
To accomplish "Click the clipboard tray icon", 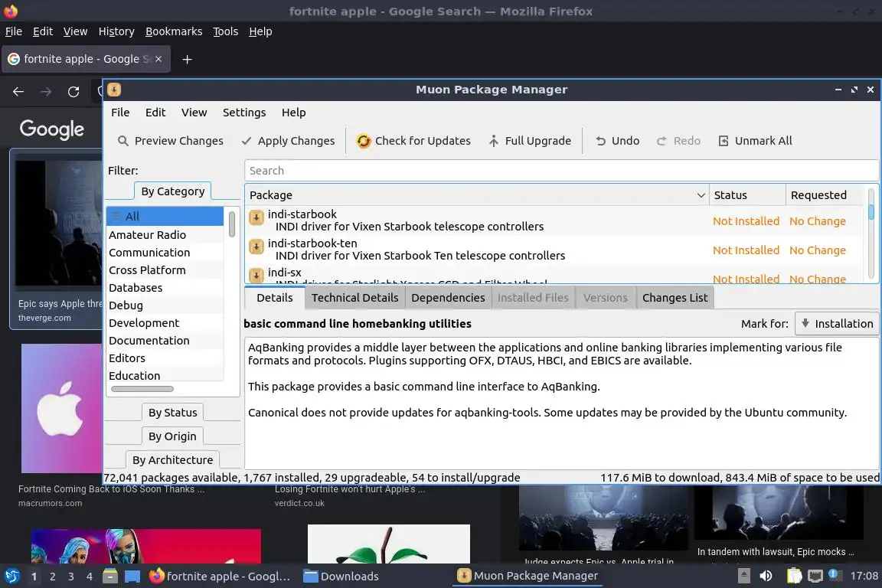I will coord(794,577).
